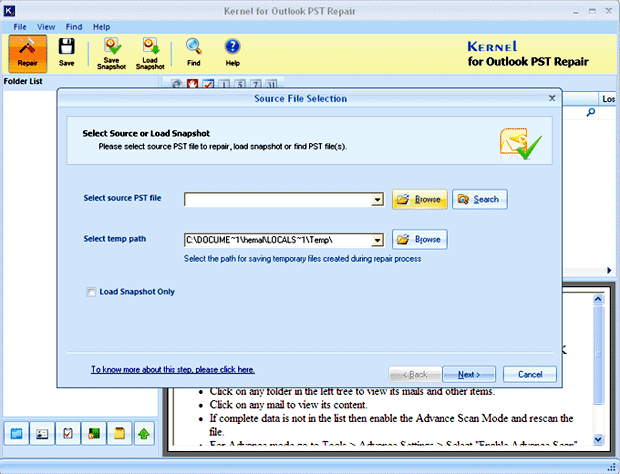Click the right scroll arrow of the mail list
This screenshot has width=620, height=474.
(609, 270)
